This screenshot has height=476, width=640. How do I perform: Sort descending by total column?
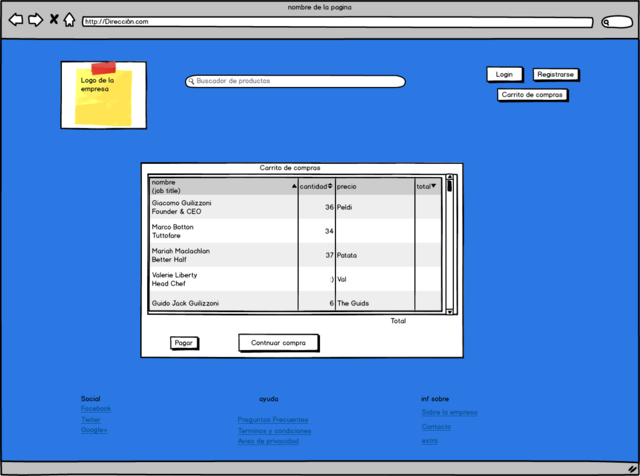[428, 187]
